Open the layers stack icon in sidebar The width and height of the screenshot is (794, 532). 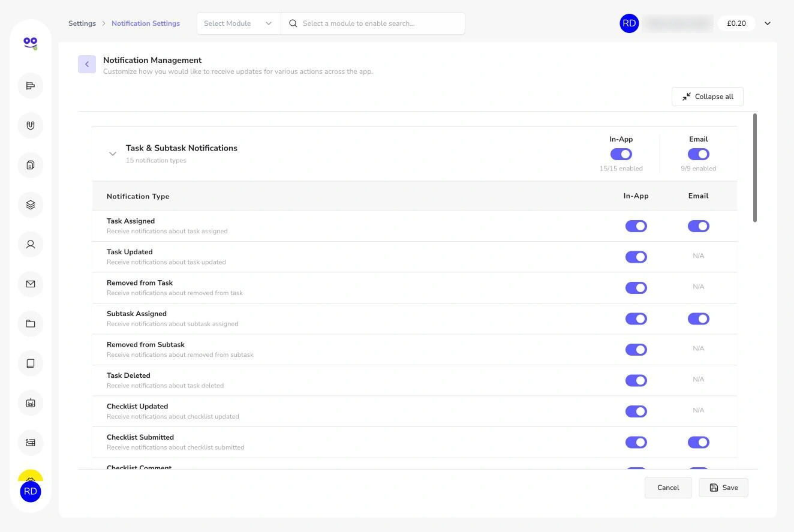click(x=31, y=205)
